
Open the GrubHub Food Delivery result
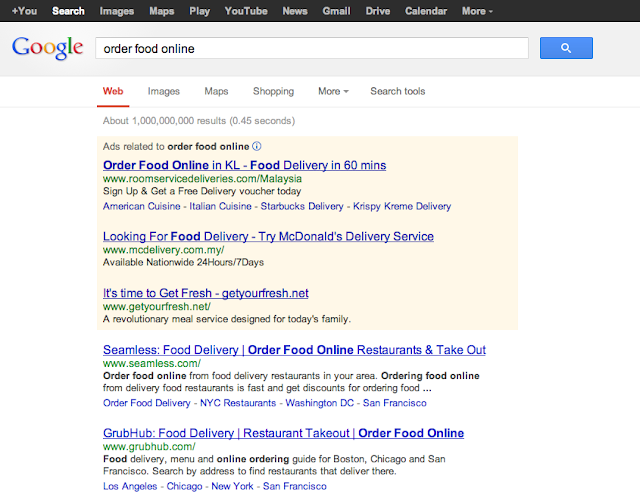tap(283, 433)
